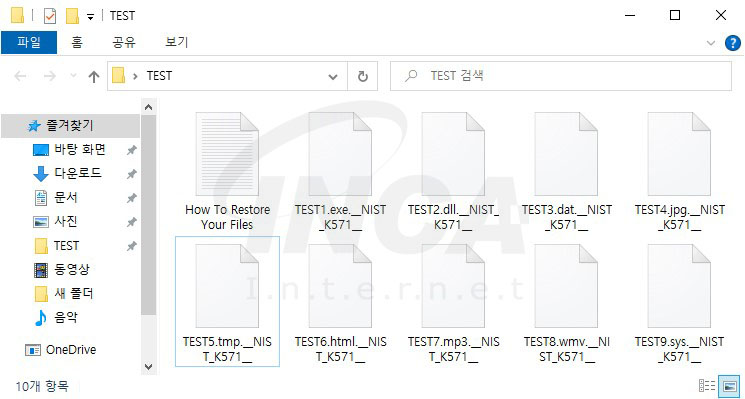Screen dimensions: 745x399
Task: Unpin 다운로드 using its pin icon
Action: (131, 174)
